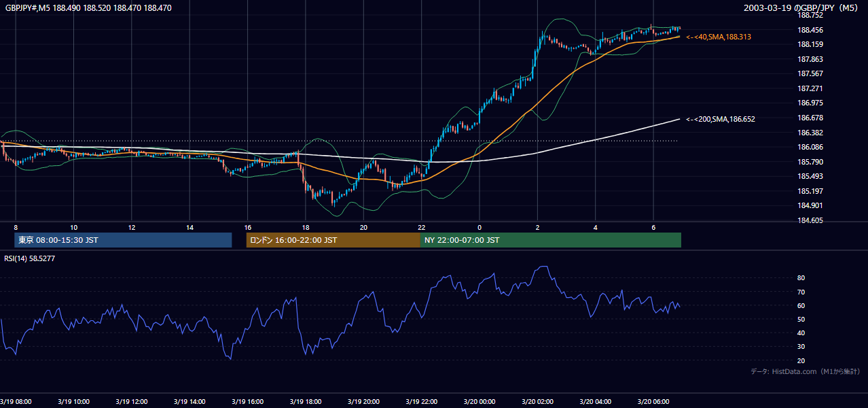Click the 40 SMA 188.313 label
Image resolution: width=868 pixels, height=408 pixels.
point(719,37)
